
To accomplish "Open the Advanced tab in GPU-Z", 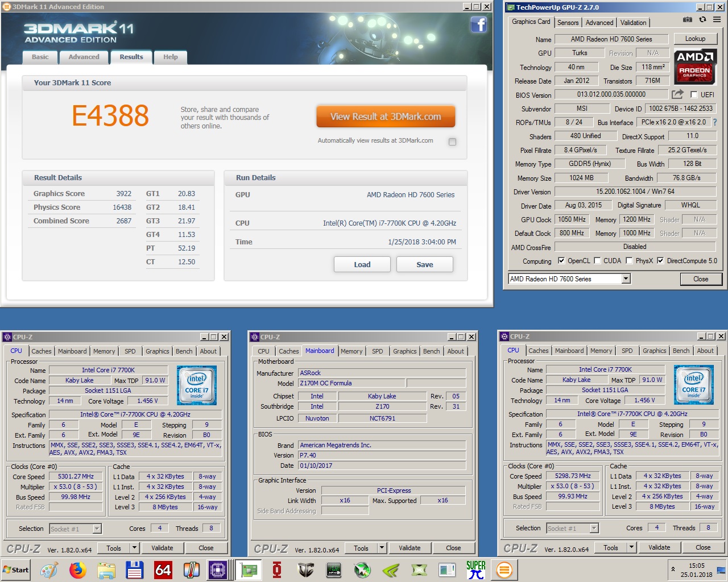I will pyautogui.click(x=599, y=23).
